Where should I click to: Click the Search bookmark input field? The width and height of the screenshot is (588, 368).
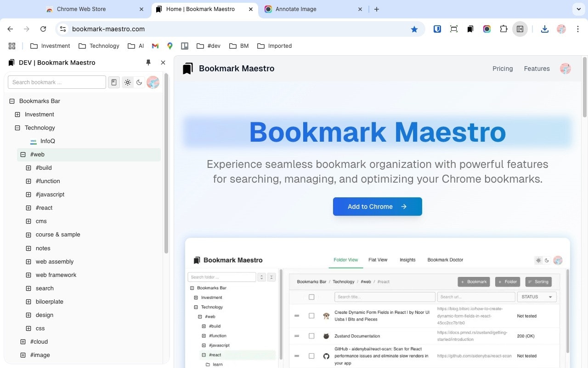coord(57,82)
